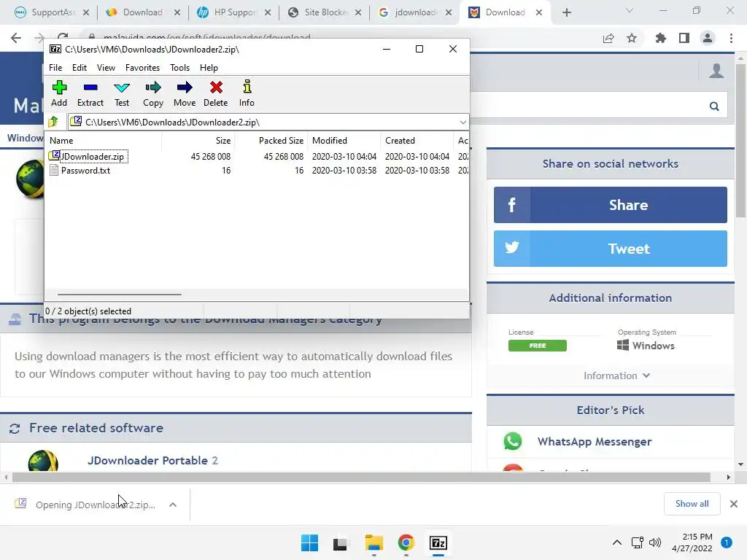
Task: Open the Chrome Extensions puzzle icon
Action: tap(661, 38)
